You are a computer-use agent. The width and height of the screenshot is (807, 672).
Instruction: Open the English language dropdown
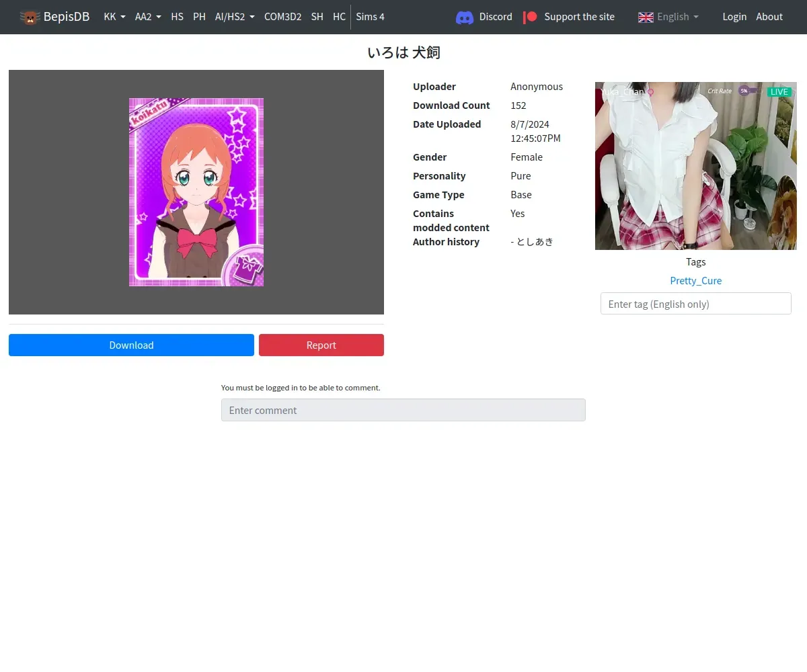[668, 17]
